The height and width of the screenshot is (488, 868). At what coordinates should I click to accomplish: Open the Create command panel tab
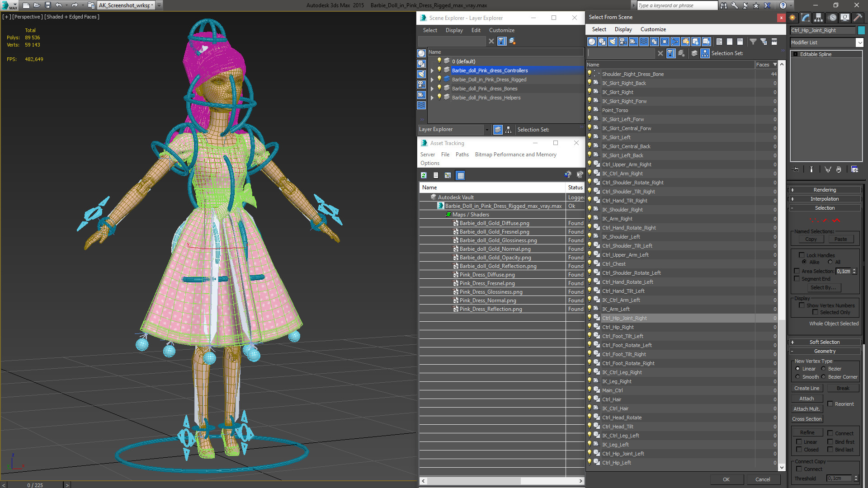click(793, 18)
